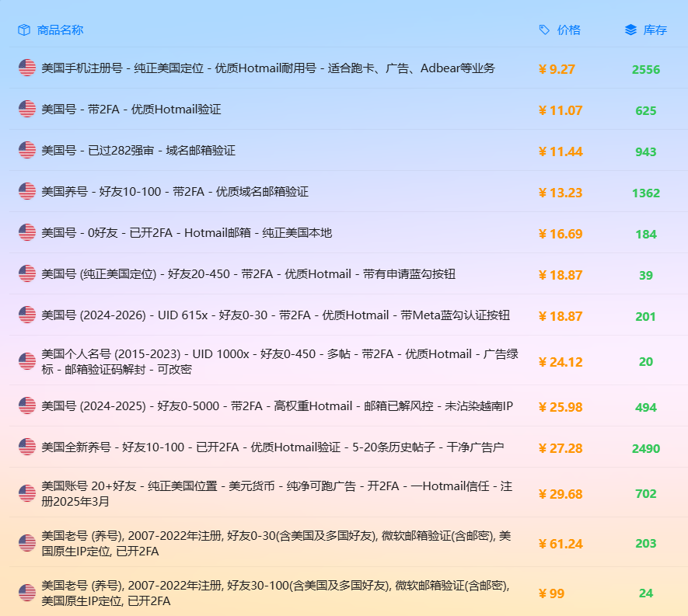Open the 美国号 - 带2FA - 优质Hotmail验证 product

pos(131,110)
